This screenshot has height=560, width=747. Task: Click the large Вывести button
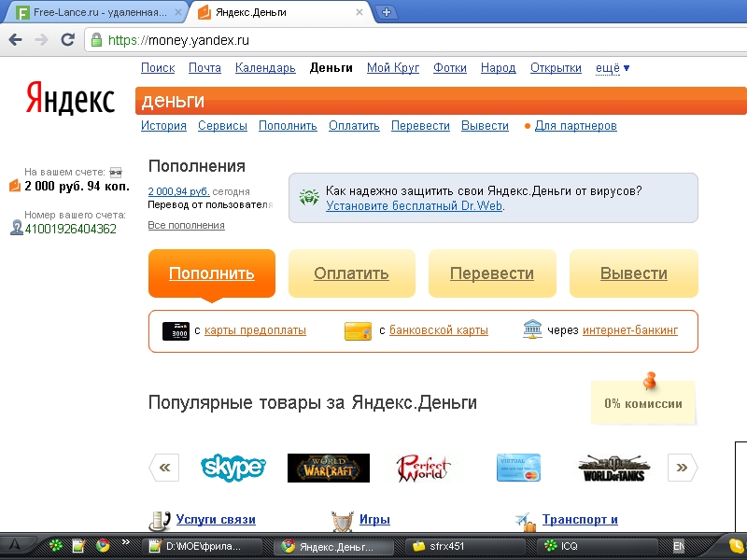(x=634, y=273)
